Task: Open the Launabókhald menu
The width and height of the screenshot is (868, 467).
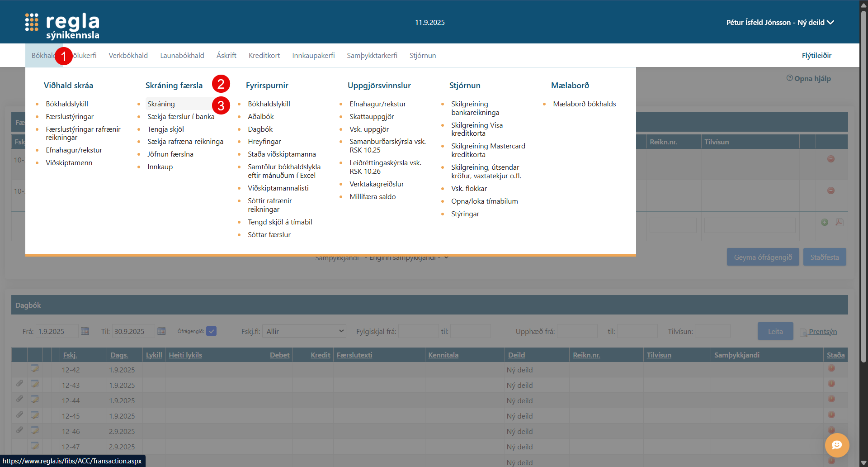Action: (182, 55)
